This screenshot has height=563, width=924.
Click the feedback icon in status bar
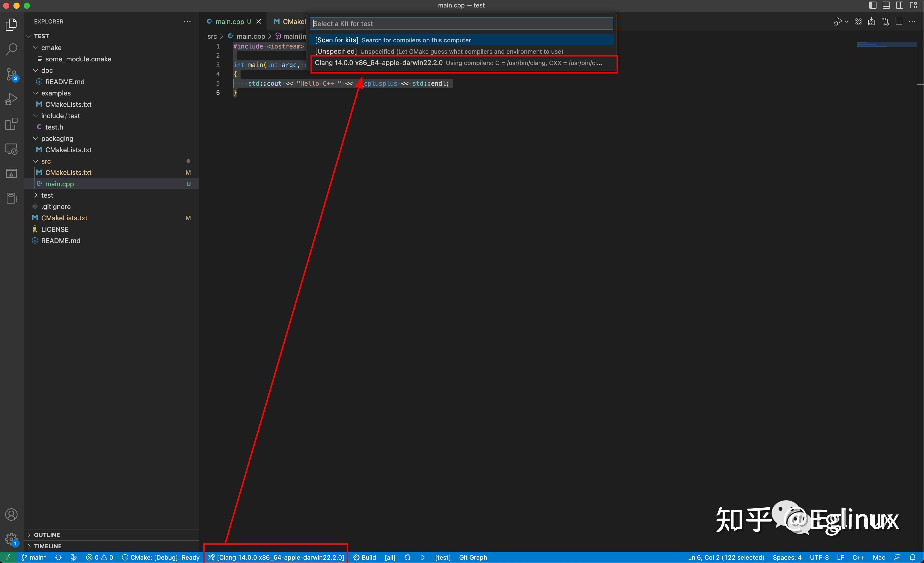pos(897,557)
